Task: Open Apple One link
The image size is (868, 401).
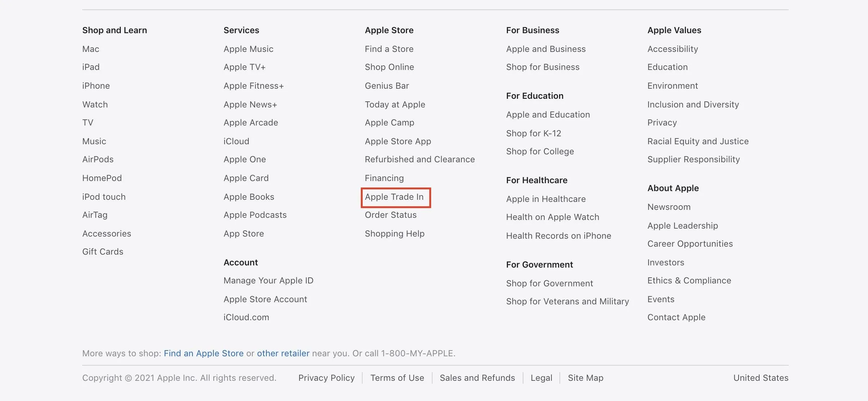Action: pyautogui.click(x=245, y=159)
